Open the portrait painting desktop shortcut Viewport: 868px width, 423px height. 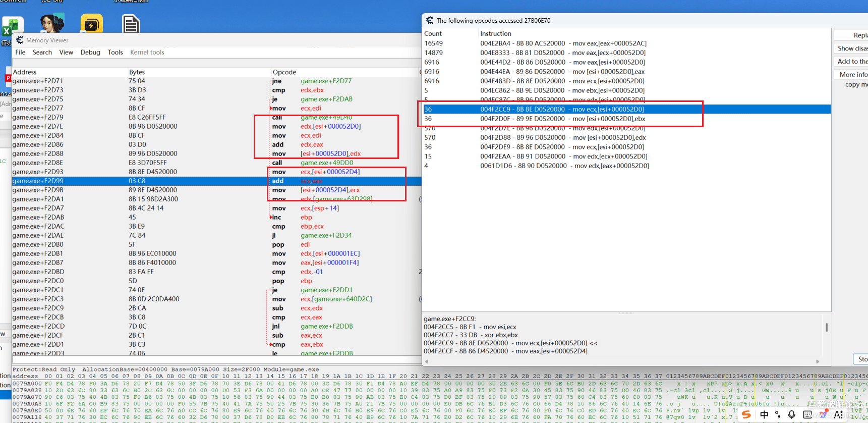[52, 24]
